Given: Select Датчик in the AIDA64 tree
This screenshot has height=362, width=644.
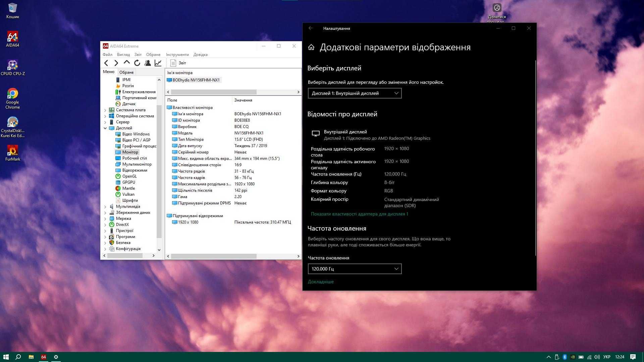Looking at the screenshot, I should click(129, 104).
